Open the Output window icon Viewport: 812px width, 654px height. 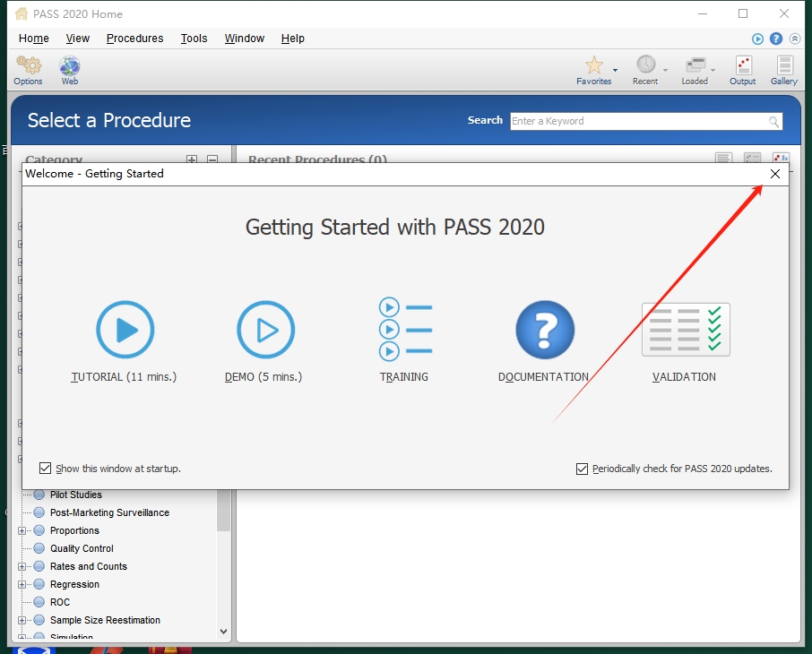point(744,65)
